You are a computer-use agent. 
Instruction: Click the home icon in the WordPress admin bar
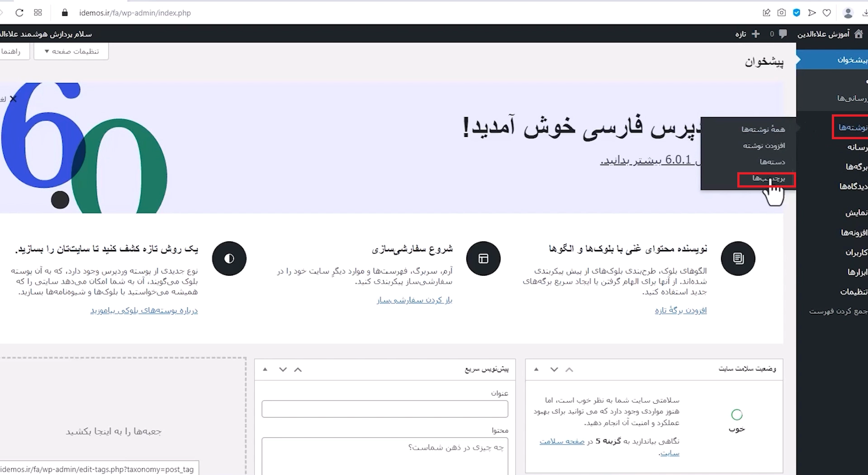[x=859, y=34]
